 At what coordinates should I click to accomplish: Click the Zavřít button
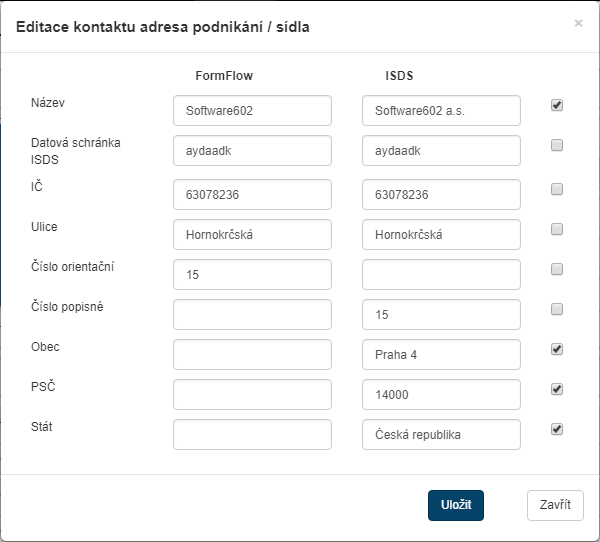click(x=554, y=505)
